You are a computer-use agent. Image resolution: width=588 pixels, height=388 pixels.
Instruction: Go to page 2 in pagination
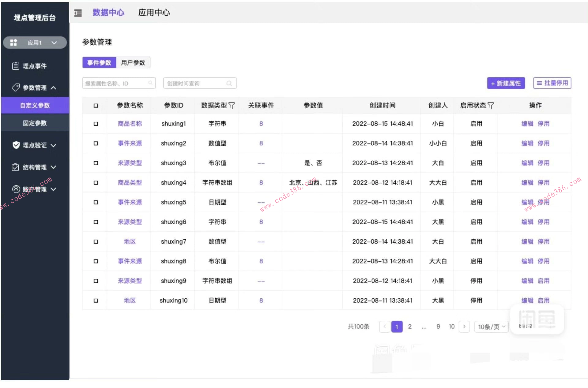pyautogui.click(x=410, y=326)
